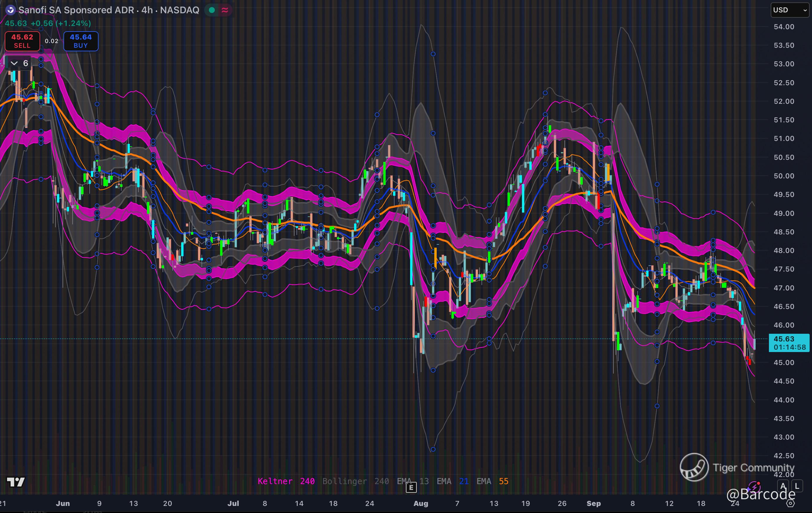Image resolution: width=812 pixels, height=513 pixels.
Task: Click the Keltner 240 indicator label
Action: [286, 481]
